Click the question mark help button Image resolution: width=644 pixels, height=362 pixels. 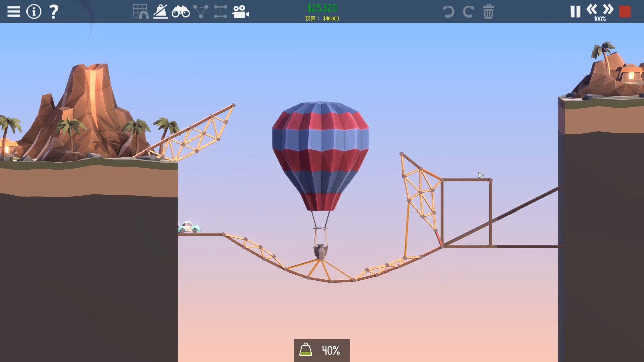pyautogui.click(x=53, y=11)
